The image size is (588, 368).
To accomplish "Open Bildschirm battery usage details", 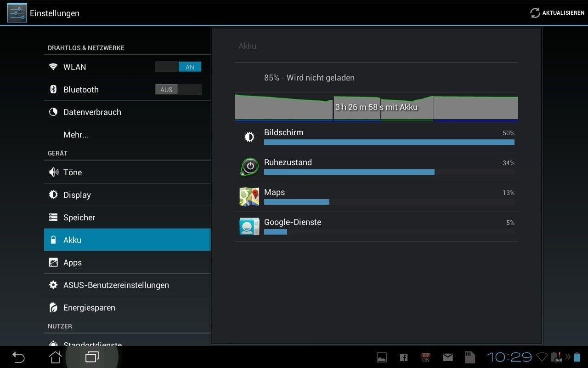I will coord(376,137).
